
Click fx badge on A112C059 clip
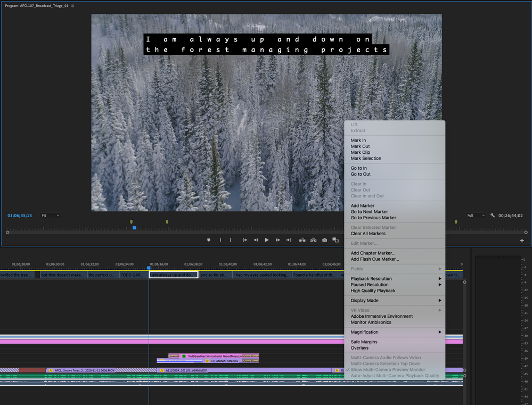(x=162, y=370)
